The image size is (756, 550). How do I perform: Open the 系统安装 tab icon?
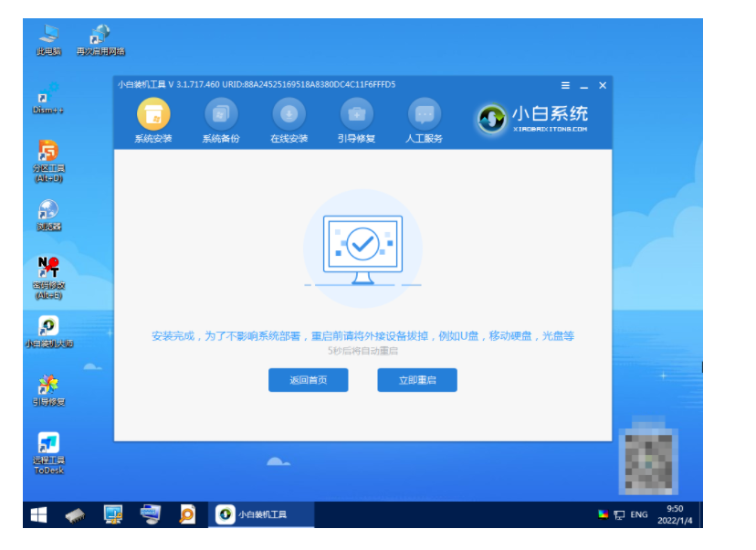[x=153, y=115]
